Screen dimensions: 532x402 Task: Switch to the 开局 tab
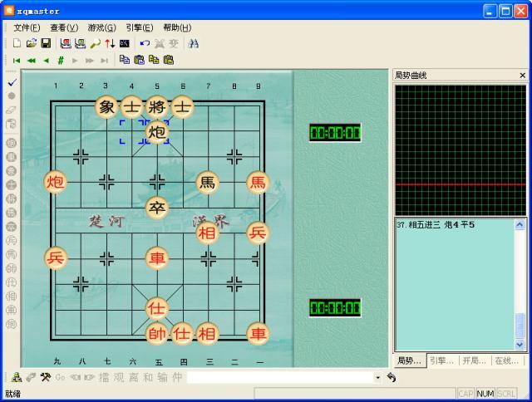pos(475,360)
